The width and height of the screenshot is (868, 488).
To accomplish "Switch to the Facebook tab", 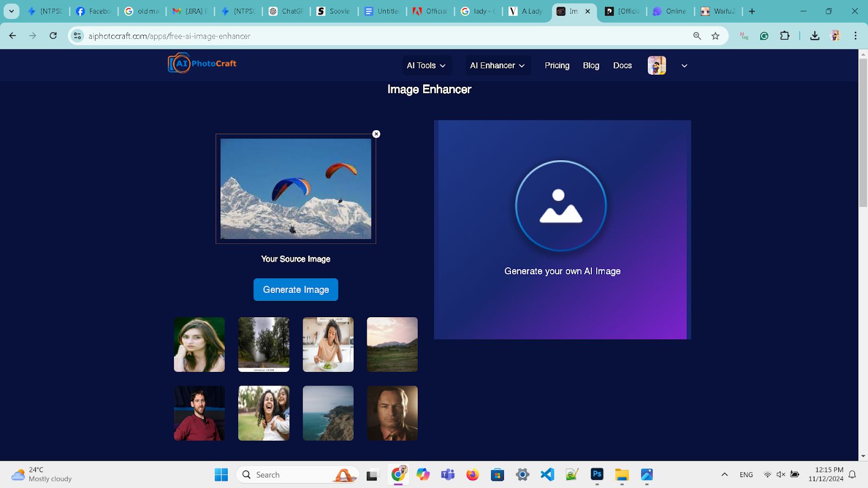I will pos(94,11).
